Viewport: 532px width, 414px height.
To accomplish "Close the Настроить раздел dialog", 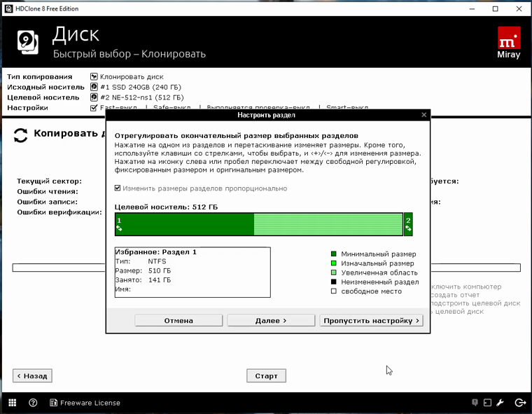I will pos(423,115).
